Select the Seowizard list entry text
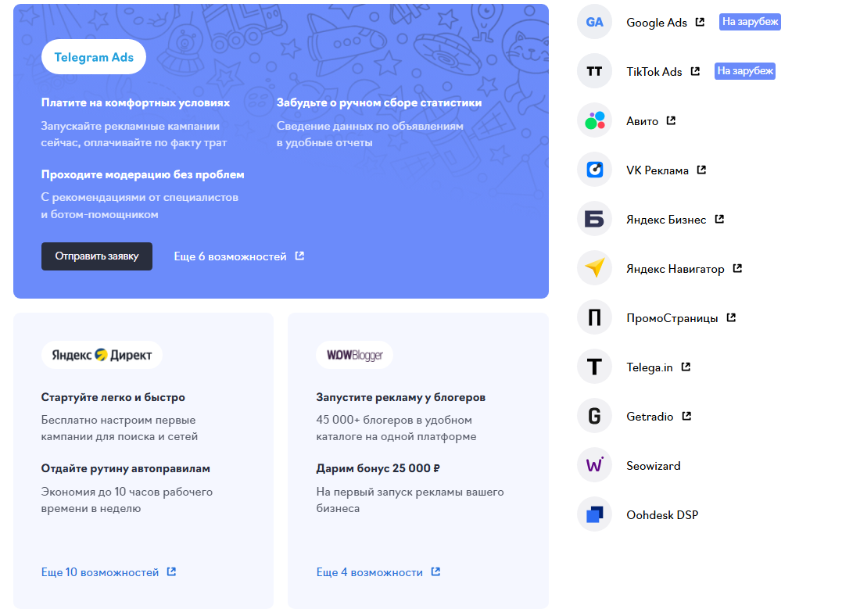 pos(654,466)
